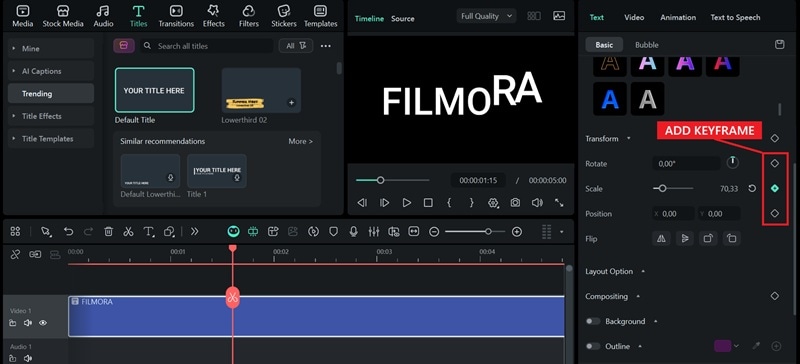Hide the Video 1 track with eye icon
This screenshot has height=364, width=800.
coord(43,323)
